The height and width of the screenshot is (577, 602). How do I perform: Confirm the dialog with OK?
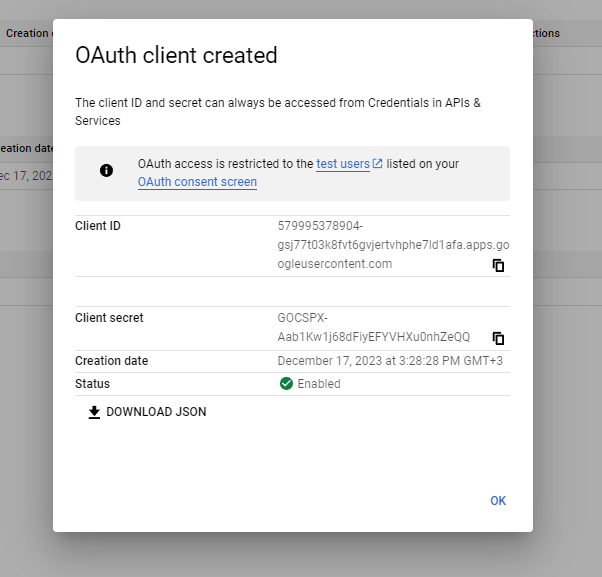pyautogui.click(x=498, y=500)
